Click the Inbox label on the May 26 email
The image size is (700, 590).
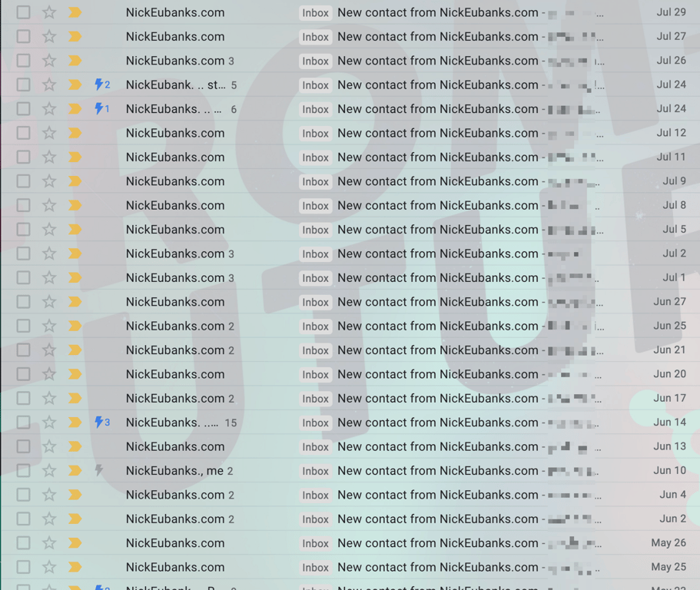pyautogui.click(x=315, y=543)
